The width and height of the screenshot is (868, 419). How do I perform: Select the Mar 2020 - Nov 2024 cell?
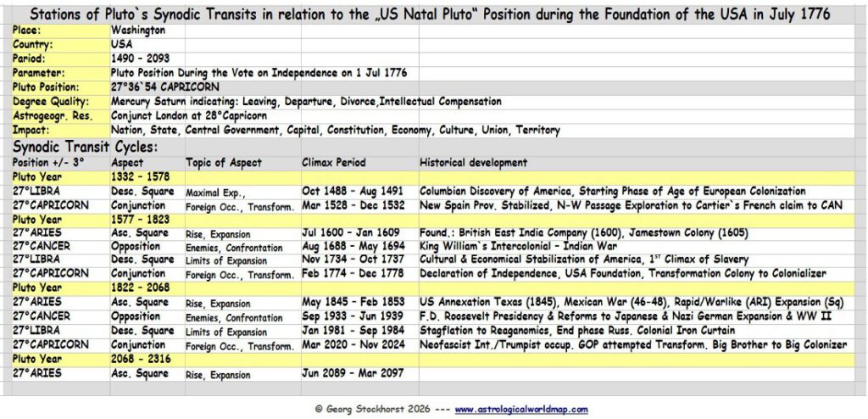pos(359,344)
